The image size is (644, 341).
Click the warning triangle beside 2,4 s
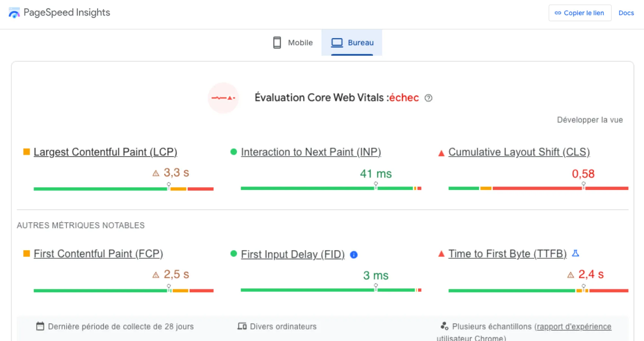click(x=571, y=275)
